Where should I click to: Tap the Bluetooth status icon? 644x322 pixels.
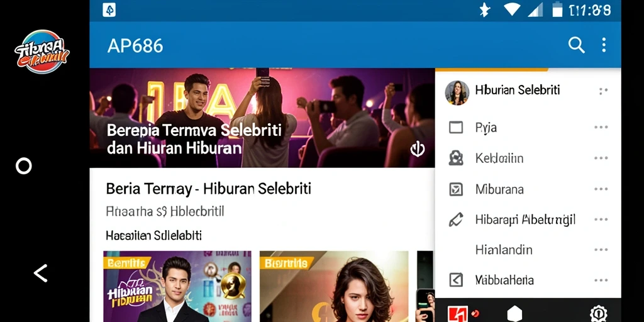pos(485,10)
